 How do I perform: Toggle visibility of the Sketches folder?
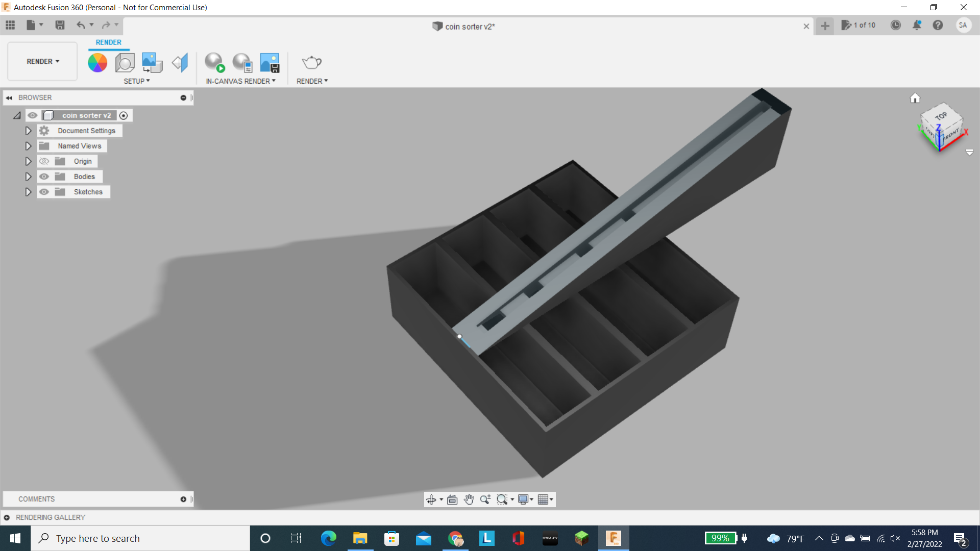[x=44, y=192]
